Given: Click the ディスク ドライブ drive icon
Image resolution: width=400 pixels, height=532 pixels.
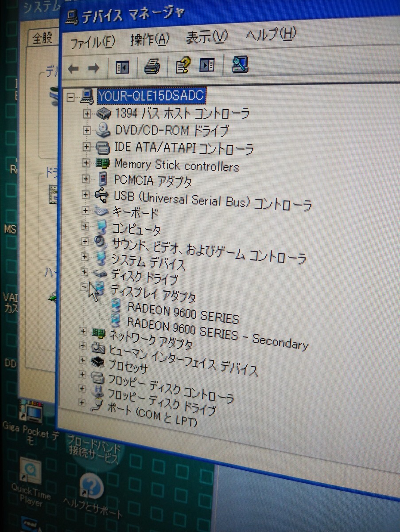Looking at the screenshot, I should 100,273.
